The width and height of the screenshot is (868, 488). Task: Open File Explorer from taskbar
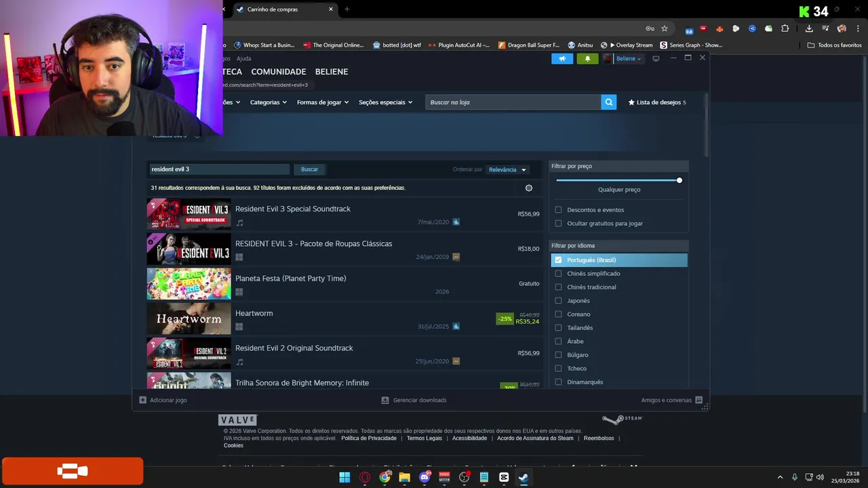pos(404,477)
